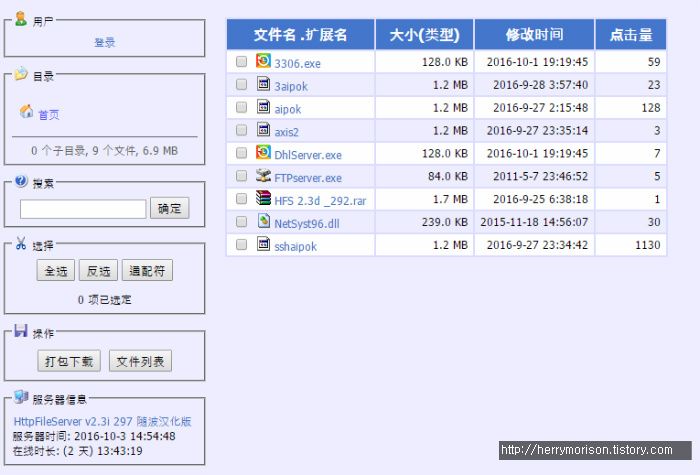
Task: Download HFS 2.3d _292.rar link
Action: [320, 201]
